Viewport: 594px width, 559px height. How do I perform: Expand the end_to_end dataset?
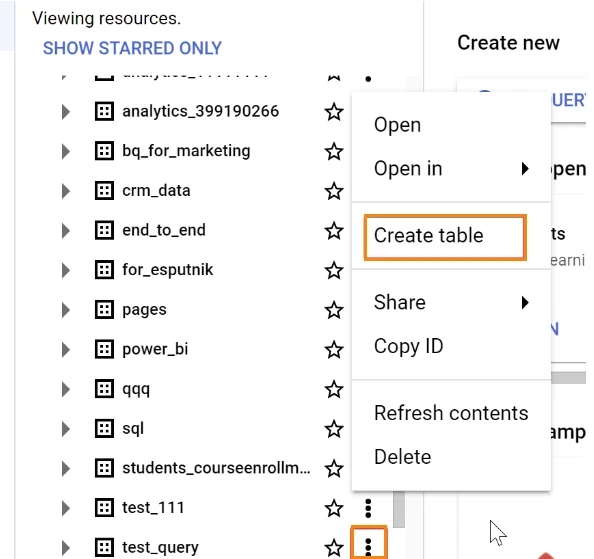pos(66,231)
